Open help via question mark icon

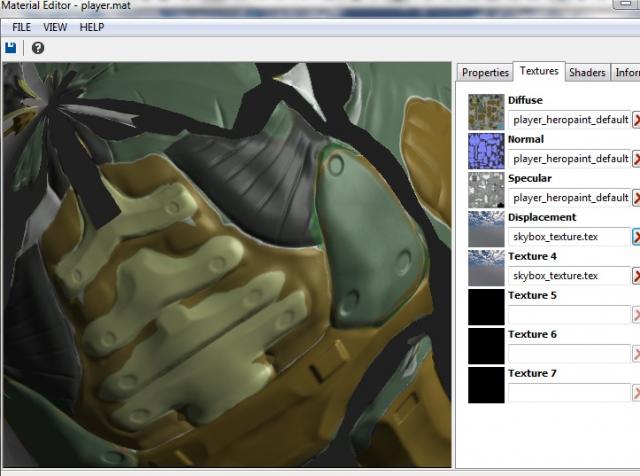(x=38, y=47)
